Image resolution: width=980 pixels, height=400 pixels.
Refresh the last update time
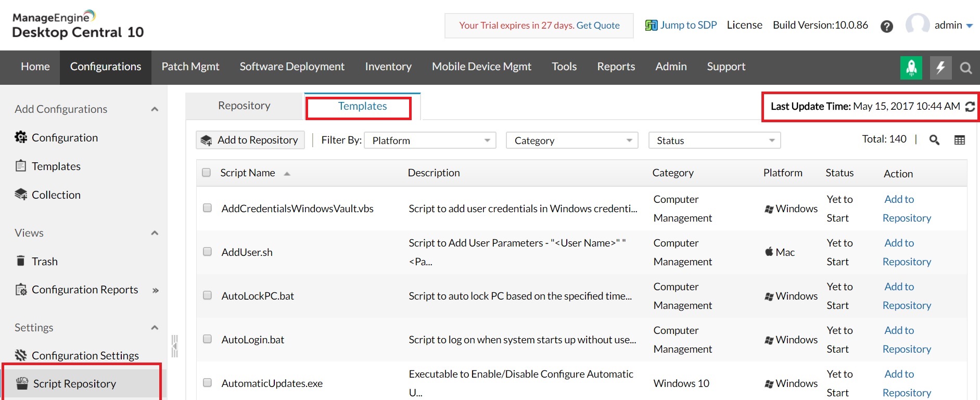coord(970,107)
